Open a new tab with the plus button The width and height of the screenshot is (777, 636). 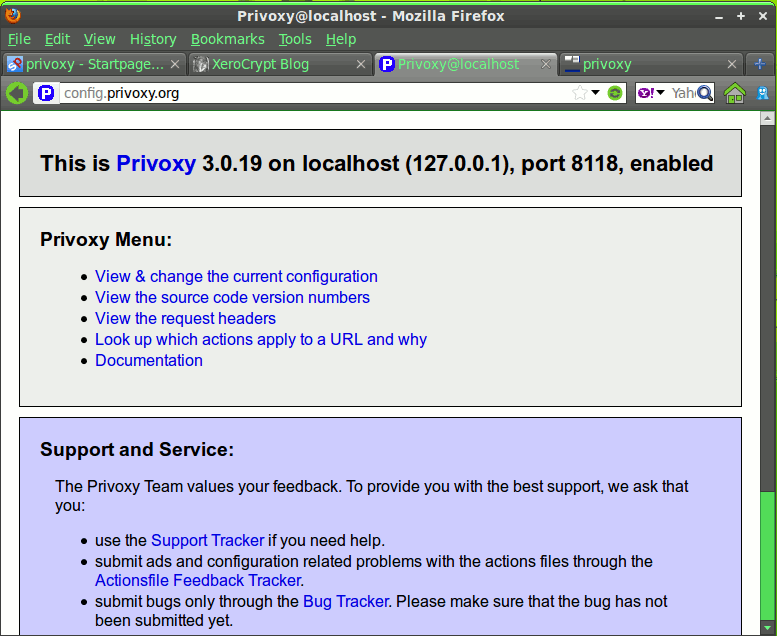[761, 64]
